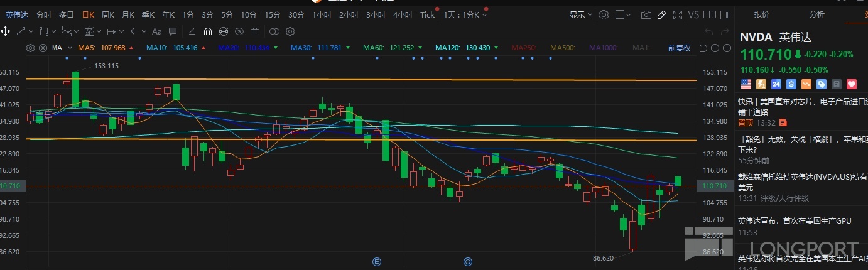Delete drawings with the trash icon
Image resolution: width=868 pixels, height=270 pixels.
[x=255, y=31]
